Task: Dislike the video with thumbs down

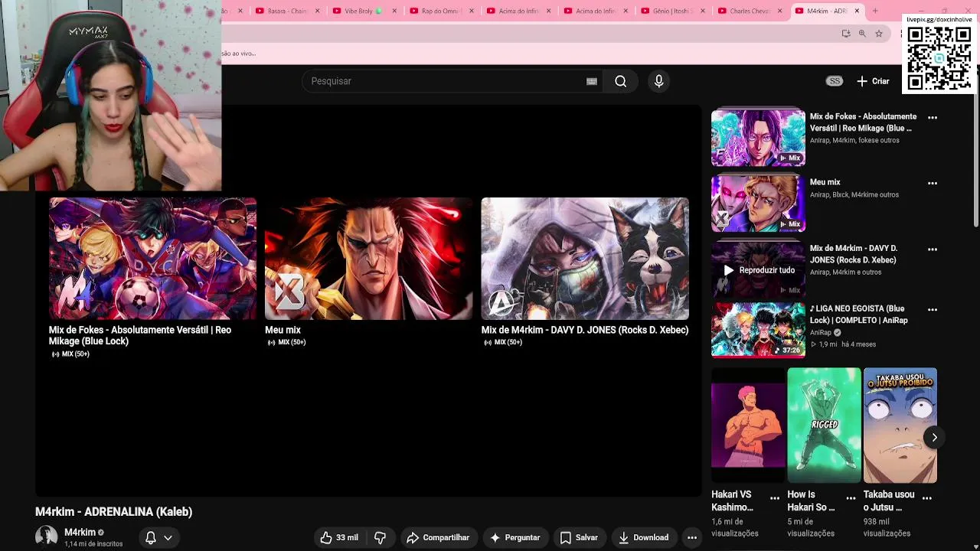Action: click(x=380, y=537)
